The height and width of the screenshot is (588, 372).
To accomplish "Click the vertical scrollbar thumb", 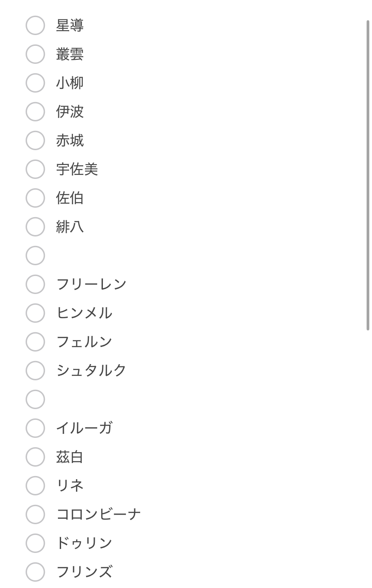I will pos(368,175).
